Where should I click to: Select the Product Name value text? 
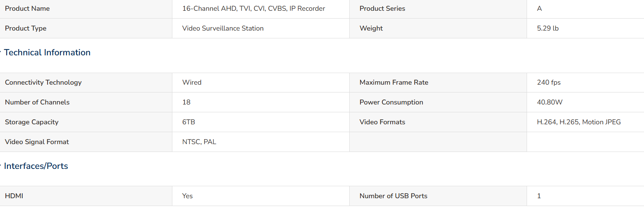[x=253, y=8]
